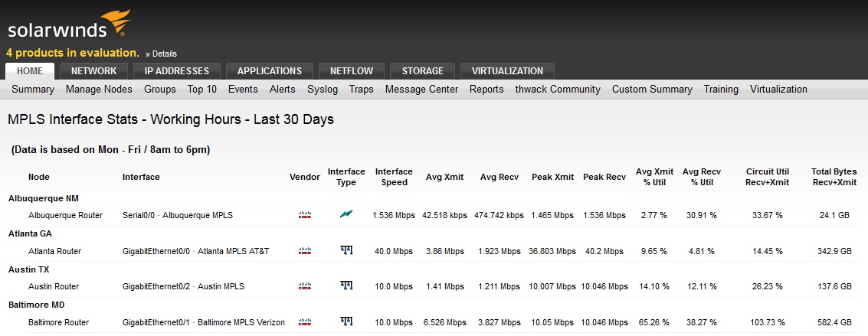The image size is (868, 336).
Task: Click the 103.73 % circuit utilization value
Action: click(767, 322)
